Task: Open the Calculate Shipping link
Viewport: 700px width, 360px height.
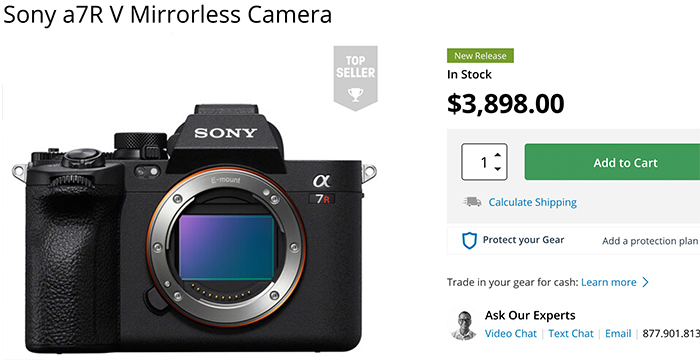Action: point(533,202)
